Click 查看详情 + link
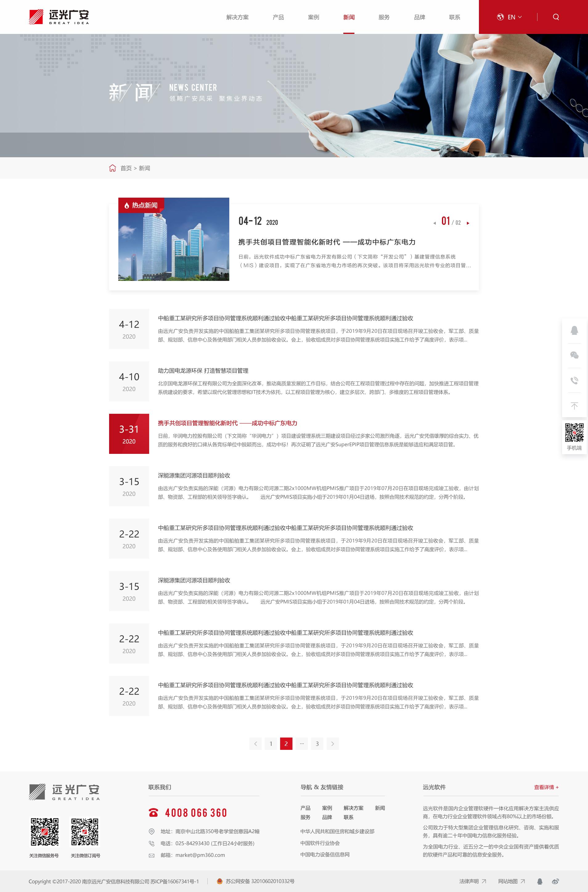 pyautogui.click(x=546, y=787)
